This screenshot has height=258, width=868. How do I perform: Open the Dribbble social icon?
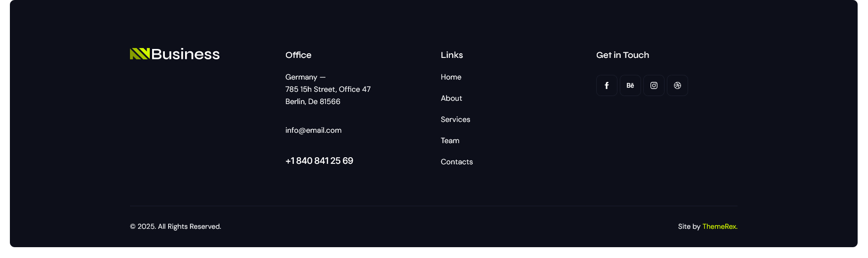[x=677, y=86]
